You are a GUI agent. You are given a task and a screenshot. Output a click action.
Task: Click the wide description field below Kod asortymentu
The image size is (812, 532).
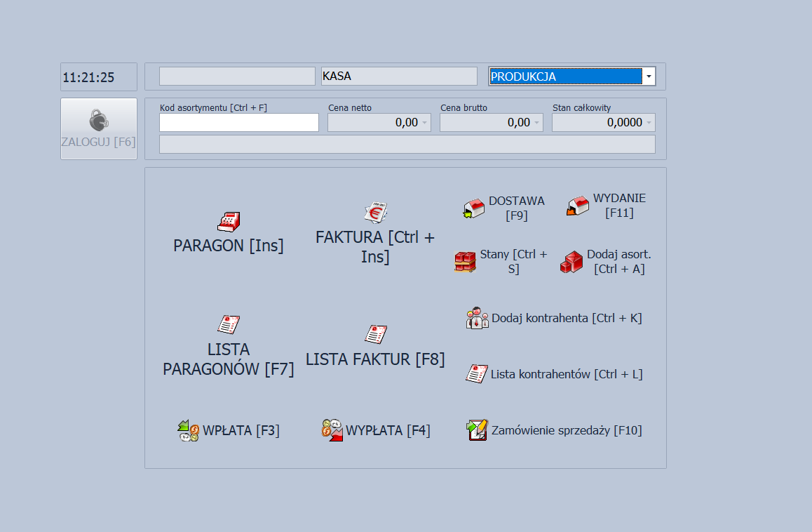click(x=407, y=144)
